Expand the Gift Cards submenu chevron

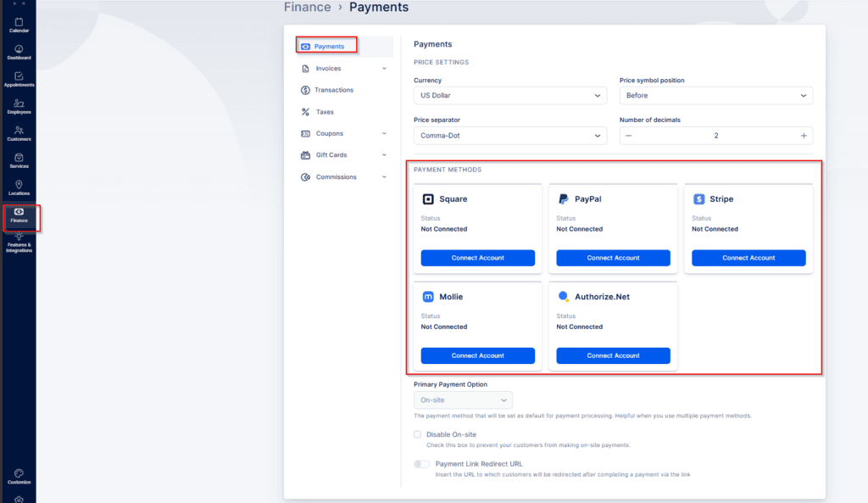(x=384, y=155)
